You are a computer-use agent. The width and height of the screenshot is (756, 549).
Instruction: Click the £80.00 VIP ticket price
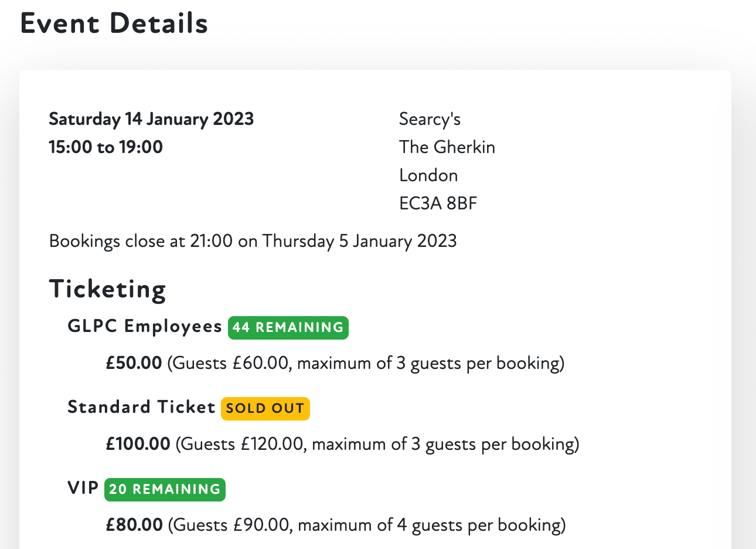coord(134,525)
